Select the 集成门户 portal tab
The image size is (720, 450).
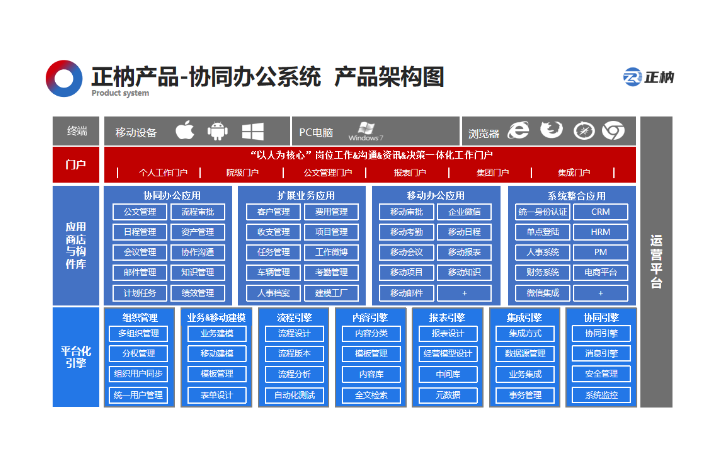tap(574, 173)
